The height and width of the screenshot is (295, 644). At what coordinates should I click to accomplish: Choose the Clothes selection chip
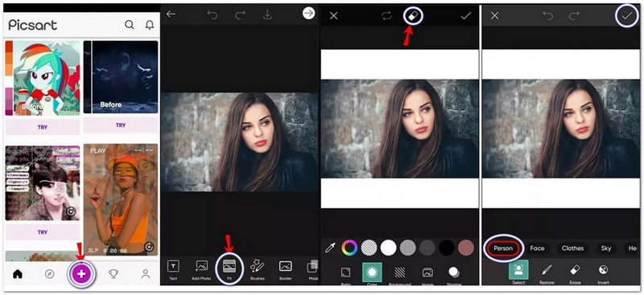(572, 248)
